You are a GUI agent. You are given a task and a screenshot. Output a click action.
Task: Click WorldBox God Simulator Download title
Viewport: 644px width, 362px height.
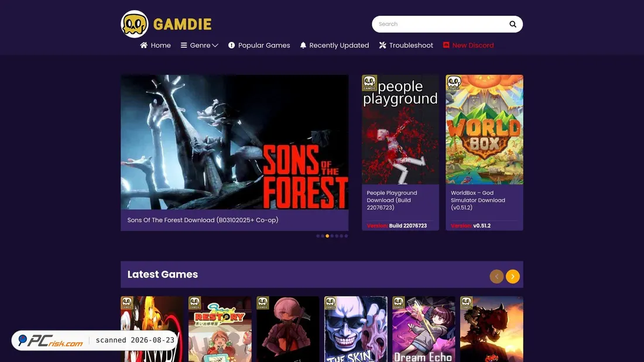[x=478, y=200]
